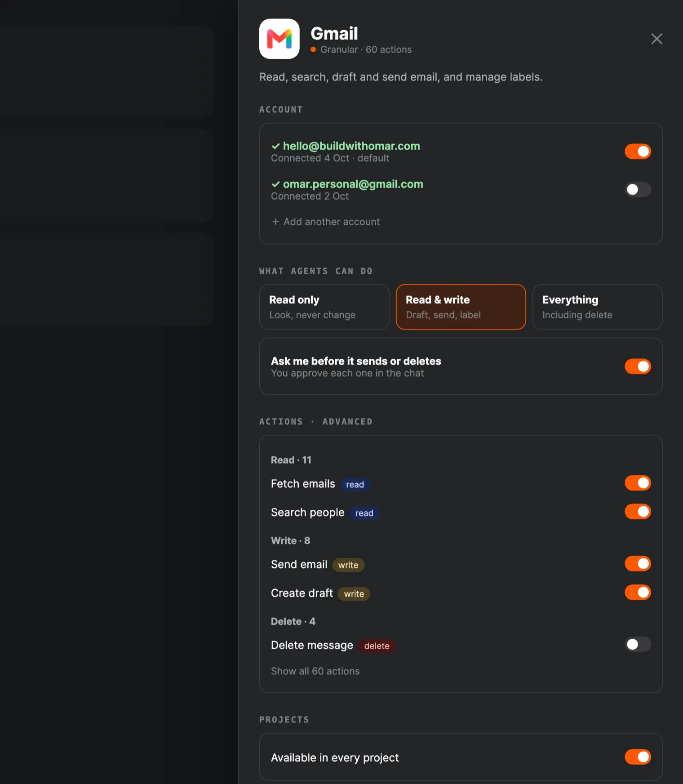Click the Connected 2 Oct text
The width and height of the screenshot is (683, 784).
point(310,196)
